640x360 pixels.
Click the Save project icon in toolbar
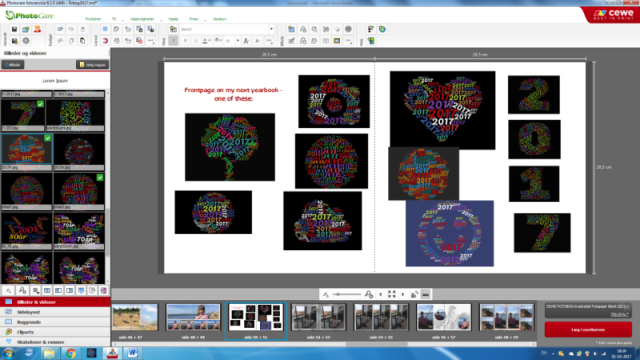[x=14, y=29]
